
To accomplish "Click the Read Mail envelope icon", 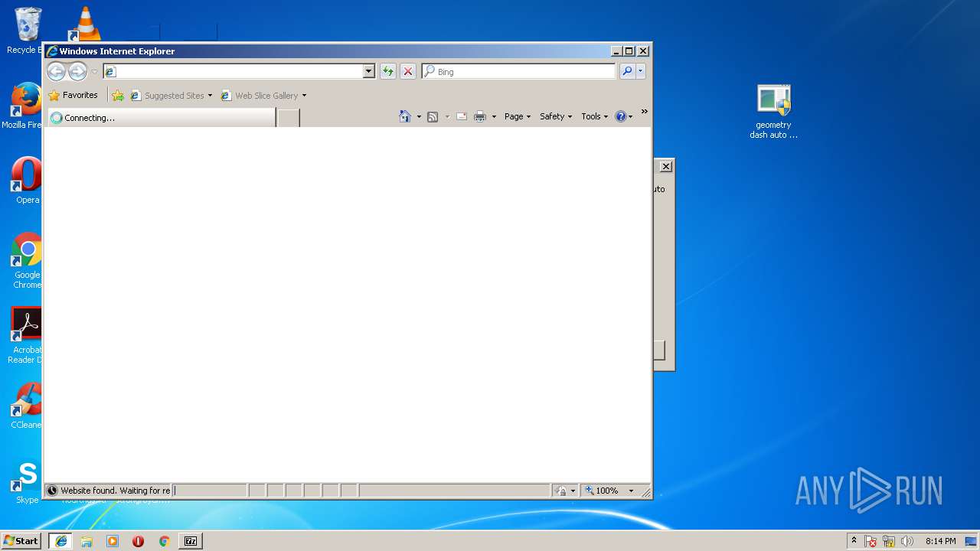I will (462, 116).
